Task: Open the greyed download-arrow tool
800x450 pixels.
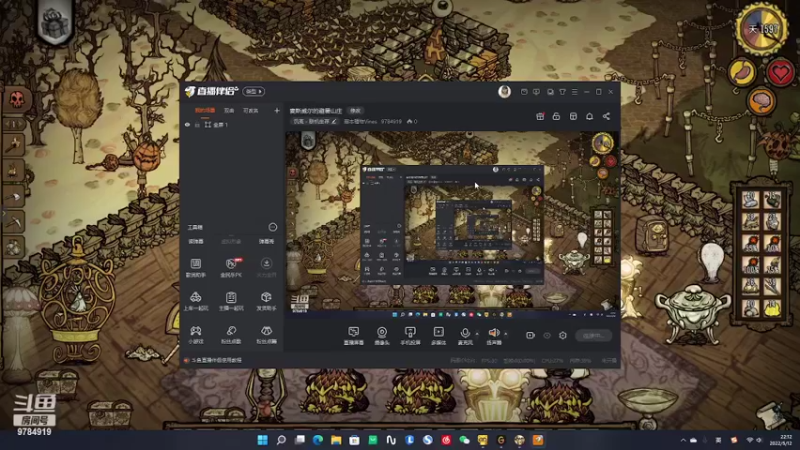Action: [x=266, y=267]
